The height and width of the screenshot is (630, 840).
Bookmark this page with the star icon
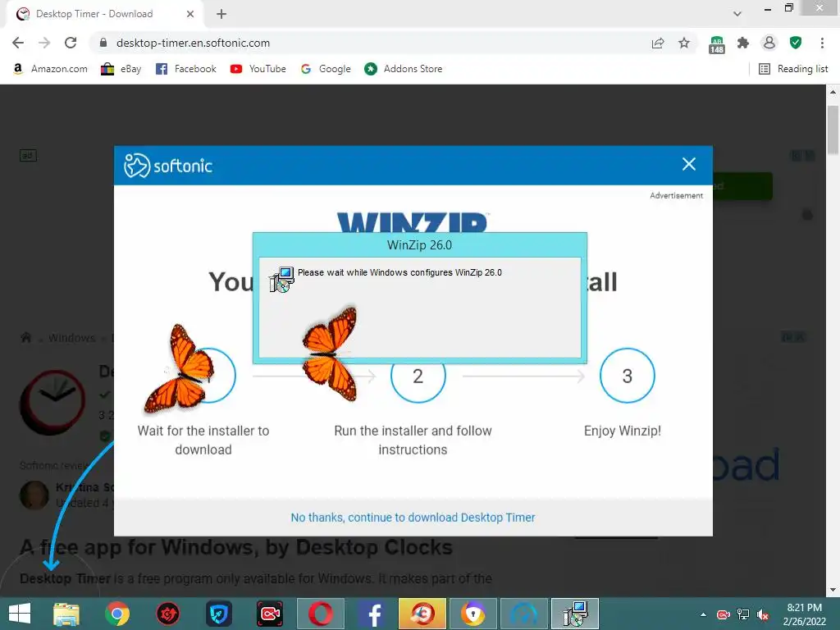tap(684, 43)
